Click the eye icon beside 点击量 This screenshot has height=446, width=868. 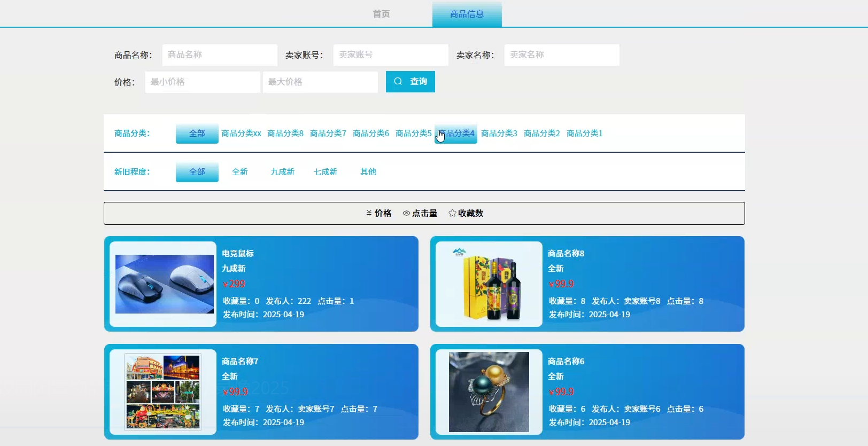pyautogui.click(x=406, y=213)
